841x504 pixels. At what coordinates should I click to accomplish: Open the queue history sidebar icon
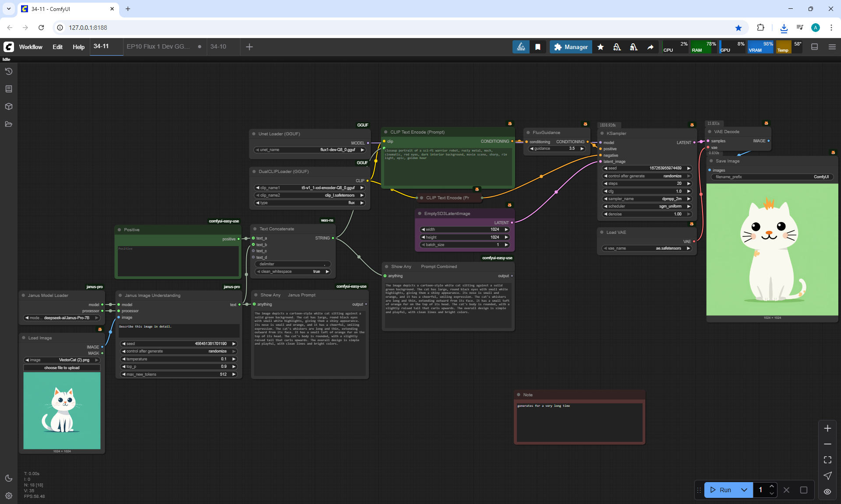[9, 71]
